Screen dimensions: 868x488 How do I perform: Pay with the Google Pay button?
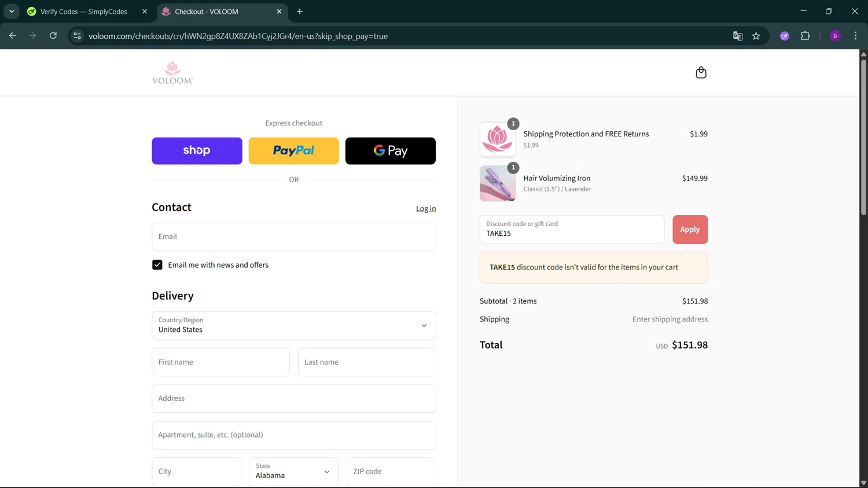pyautogui.click(x=391, y=151)
